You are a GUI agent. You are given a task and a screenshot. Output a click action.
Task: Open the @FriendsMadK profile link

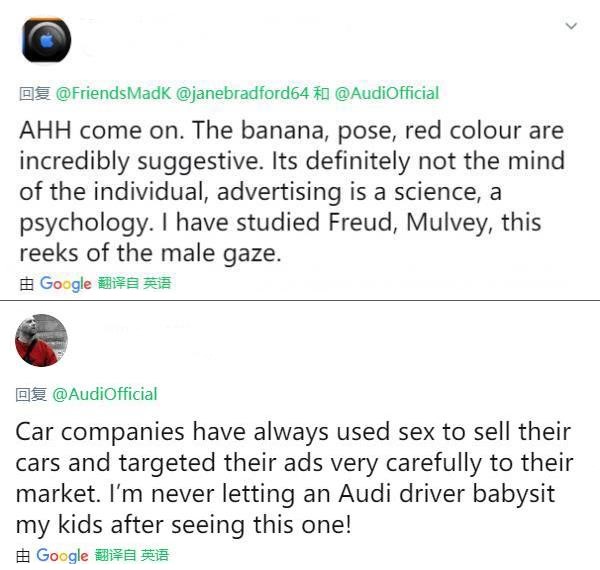coord(113,93)
